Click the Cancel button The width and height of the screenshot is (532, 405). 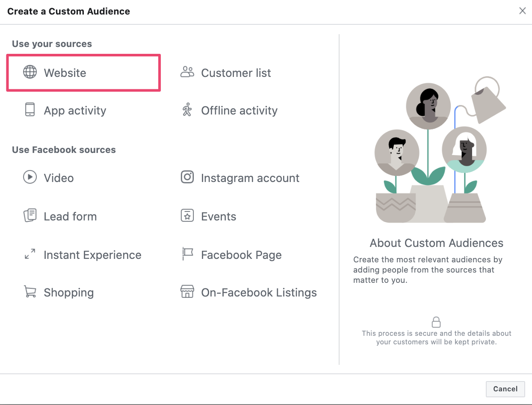(x=505, y=389)
